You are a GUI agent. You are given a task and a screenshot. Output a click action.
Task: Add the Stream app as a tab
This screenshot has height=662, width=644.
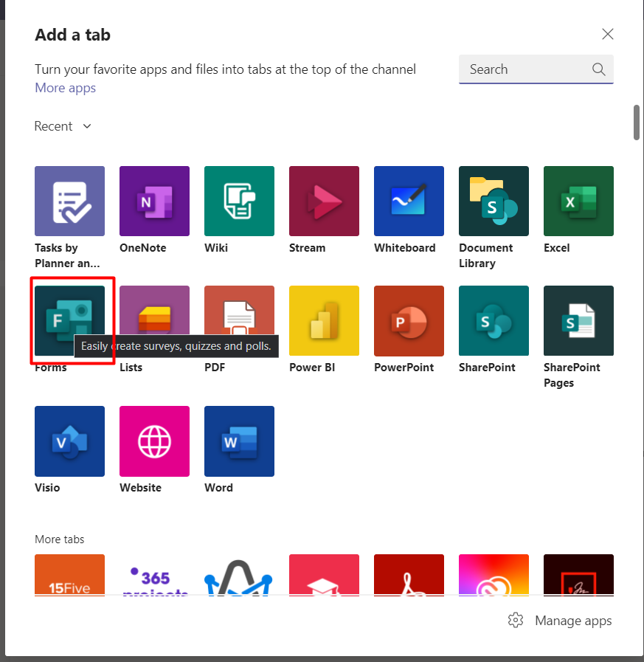point(324,201)
